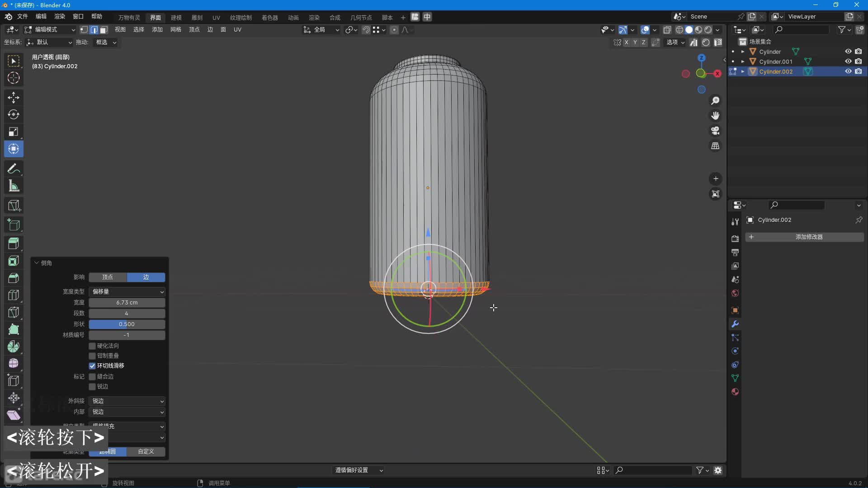868x488 pixels.
Task: Switch to 雕刻 workspace tab
Action: point(197,18)
